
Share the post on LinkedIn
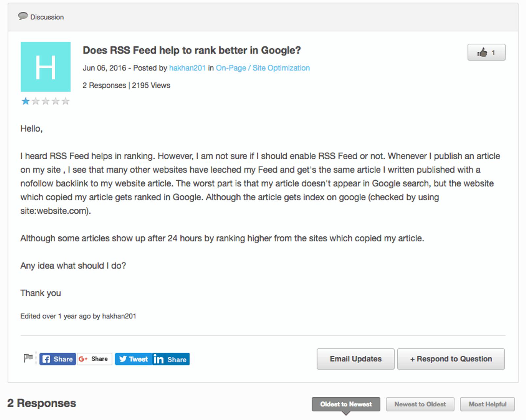(x=171, y=359)
